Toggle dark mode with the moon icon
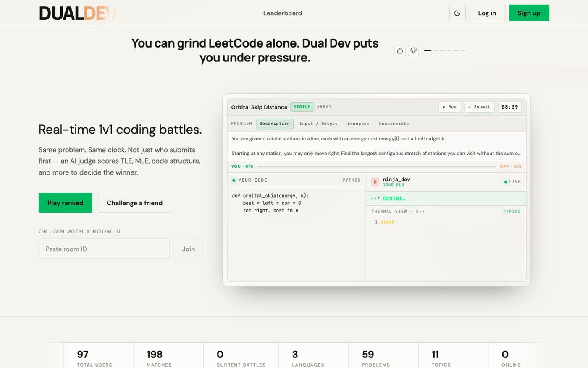 point(457,13)
